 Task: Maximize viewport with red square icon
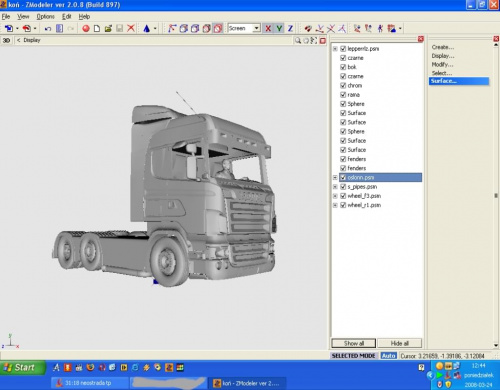point(322,40)
